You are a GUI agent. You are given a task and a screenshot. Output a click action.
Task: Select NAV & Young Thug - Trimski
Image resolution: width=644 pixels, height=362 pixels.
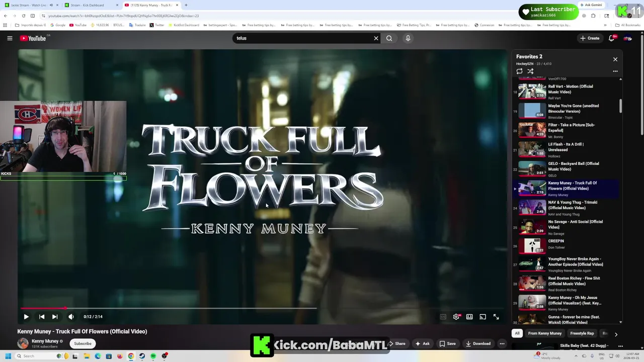(x=566, y=208)
